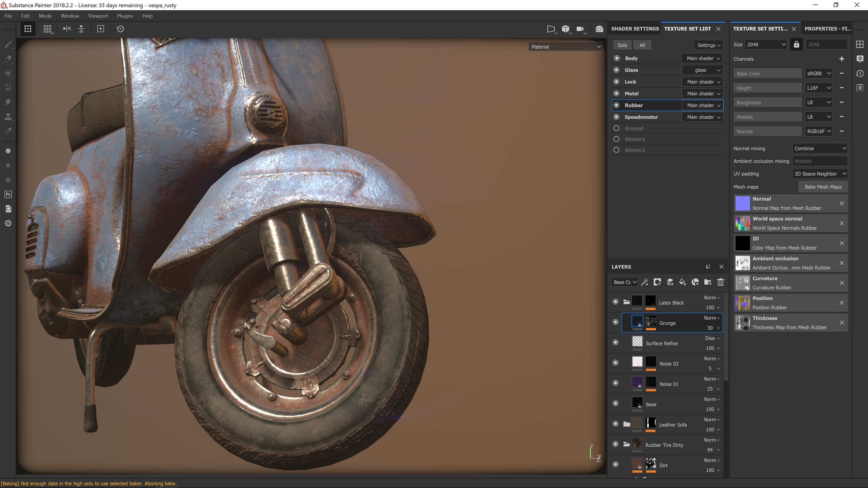Open the grid display options icon
The height and width of the screenshot is (488, 868).
tap(47, 29)
